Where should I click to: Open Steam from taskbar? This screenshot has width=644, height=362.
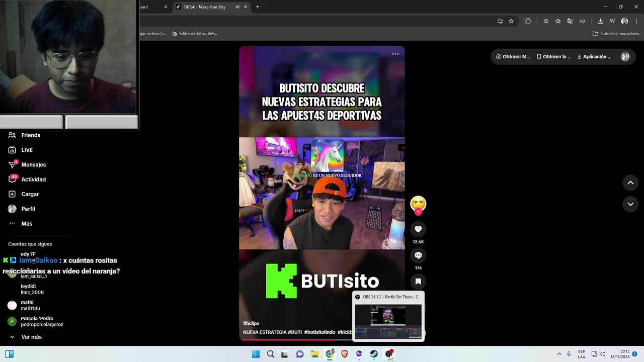point(374,354)
